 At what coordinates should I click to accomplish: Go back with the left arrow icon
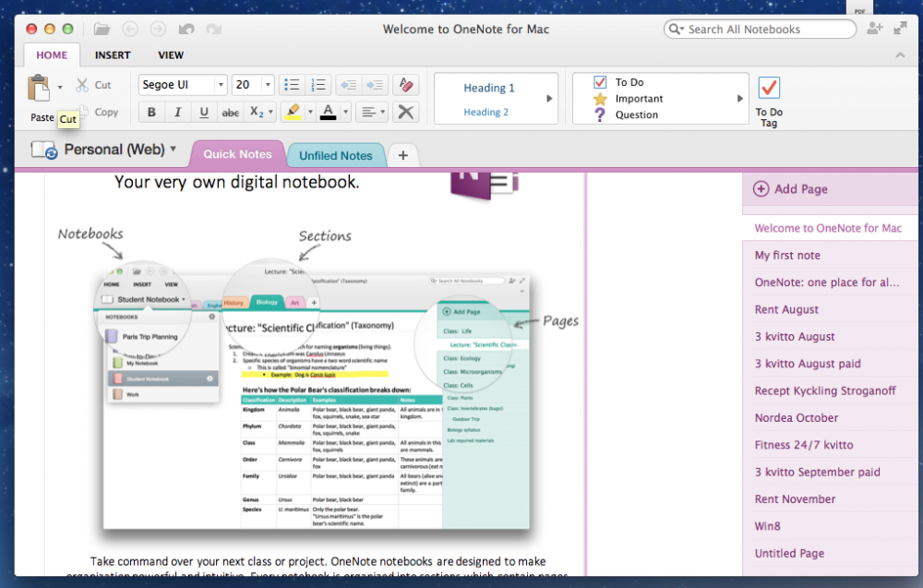coord(130,29)
